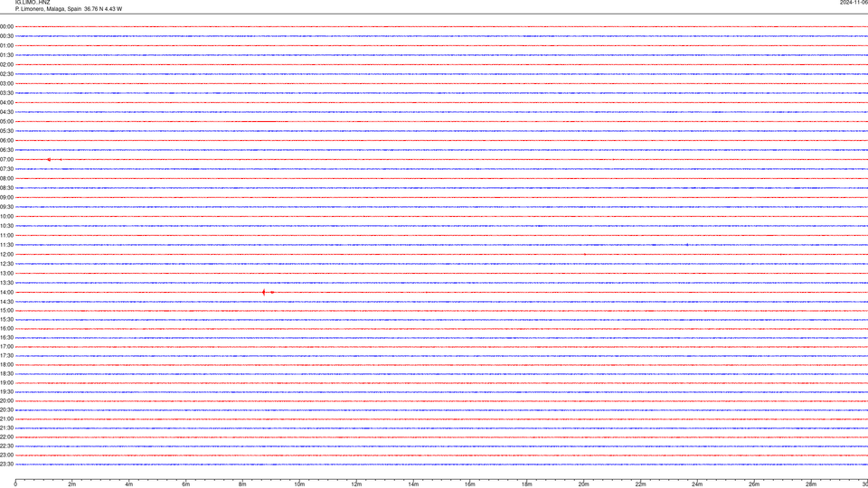Click the 24m tick label on the minute axis
The width and height of the screenshot is (868, 488).
click(x=697, y=484)
